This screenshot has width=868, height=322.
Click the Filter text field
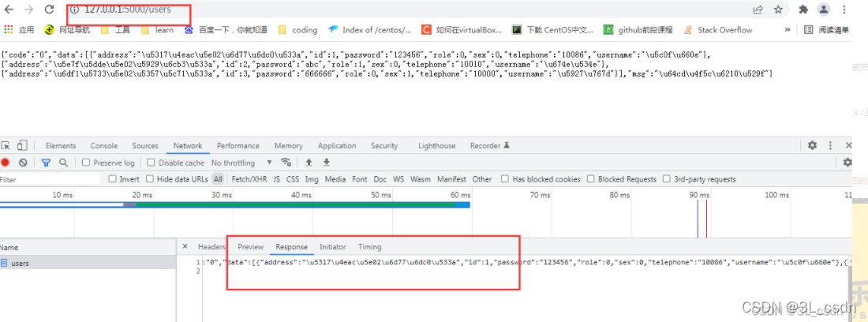pyautogui.click(x=51, y=179)
